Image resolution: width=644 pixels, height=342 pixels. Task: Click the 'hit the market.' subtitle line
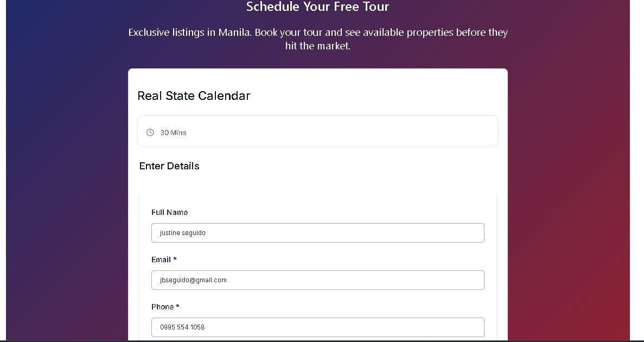[x=318, y=46]
